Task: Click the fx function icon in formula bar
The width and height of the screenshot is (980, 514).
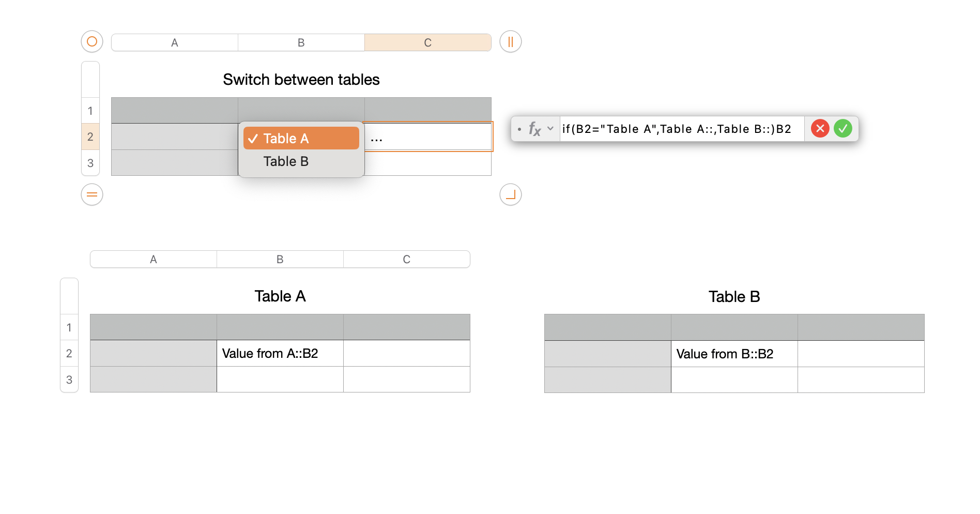Action: pyautogui.click(x=534, y=129)
